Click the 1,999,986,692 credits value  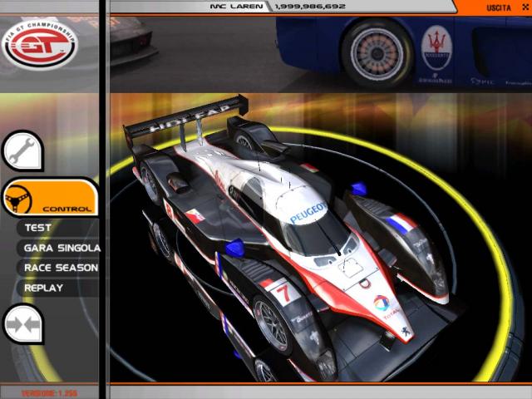coord(310,7)
